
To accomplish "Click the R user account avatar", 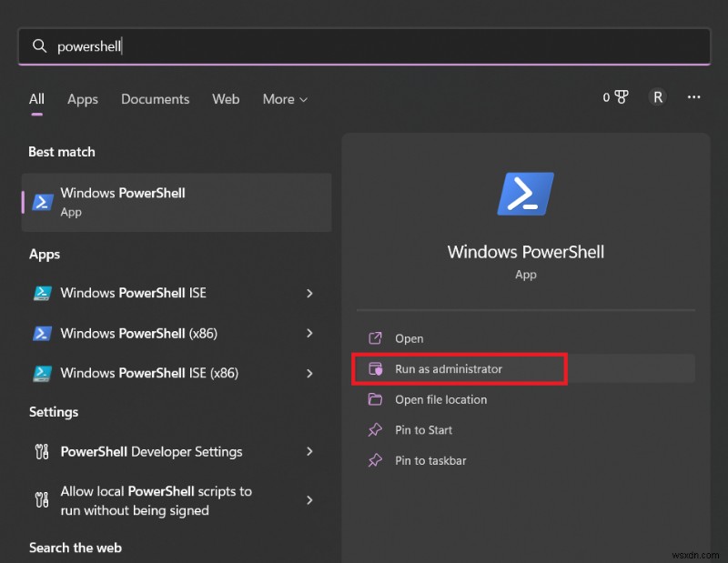I will [657, 97].
